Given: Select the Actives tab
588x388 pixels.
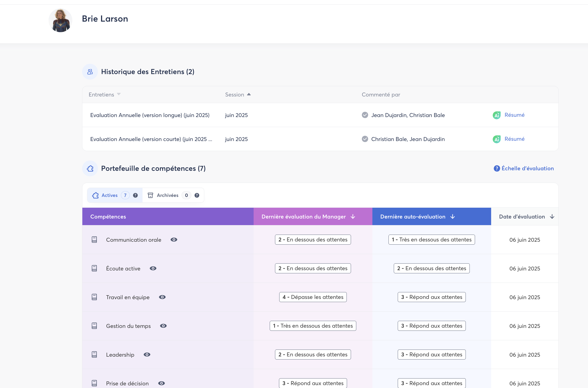Looking at the screenshot, I should click(x=109, y=195).
